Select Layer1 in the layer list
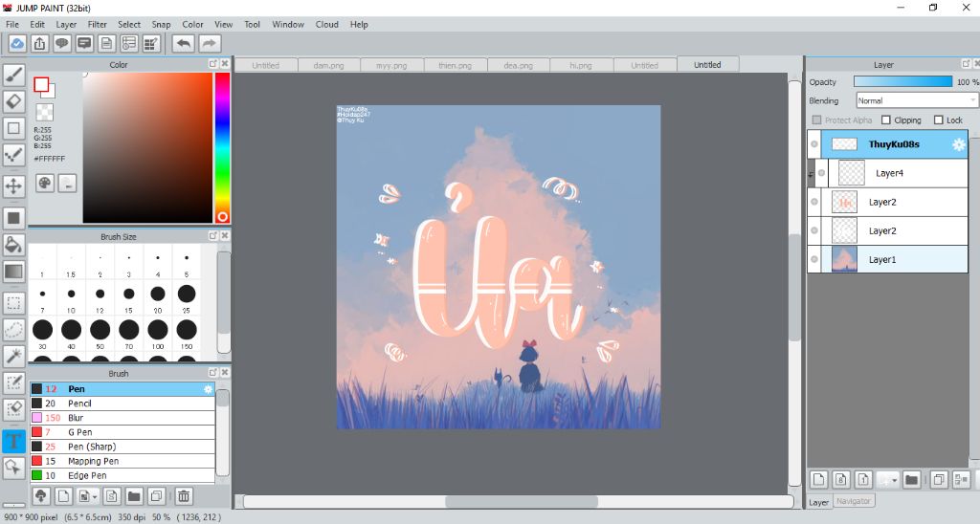This screenshot has height=524, width=980. tap(887, 259)
